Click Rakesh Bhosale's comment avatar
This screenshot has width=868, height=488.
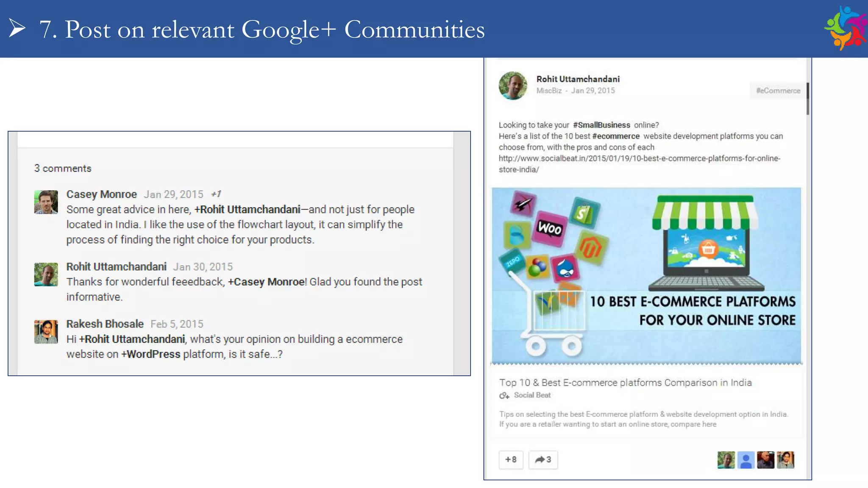[x=46, y=332]
